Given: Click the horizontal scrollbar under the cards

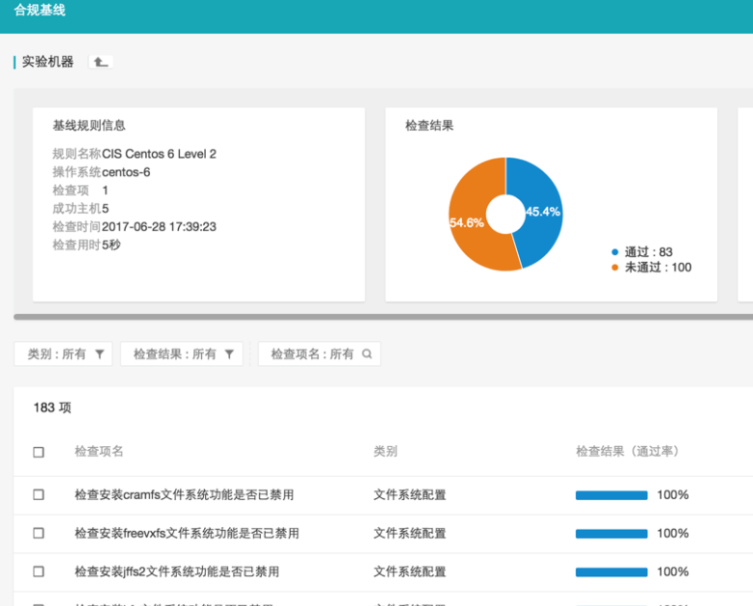Looking at the screenshot, I should 383,317.
